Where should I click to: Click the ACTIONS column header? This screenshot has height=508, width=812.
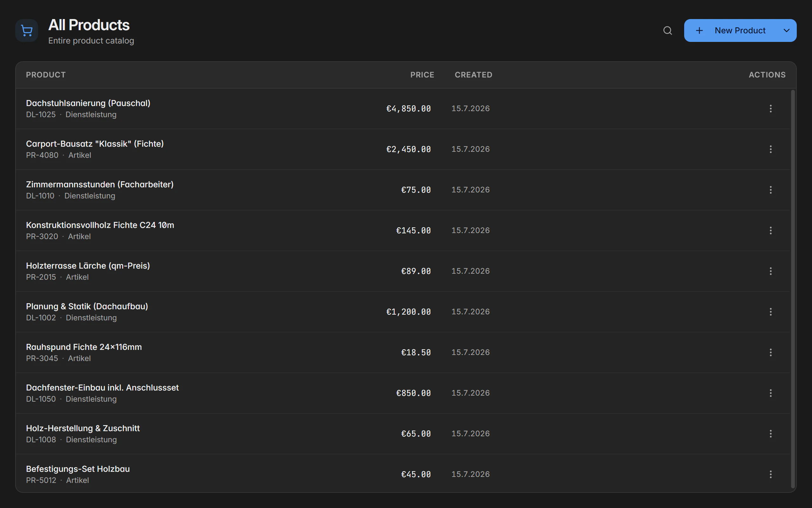click(x=767, y=75)
